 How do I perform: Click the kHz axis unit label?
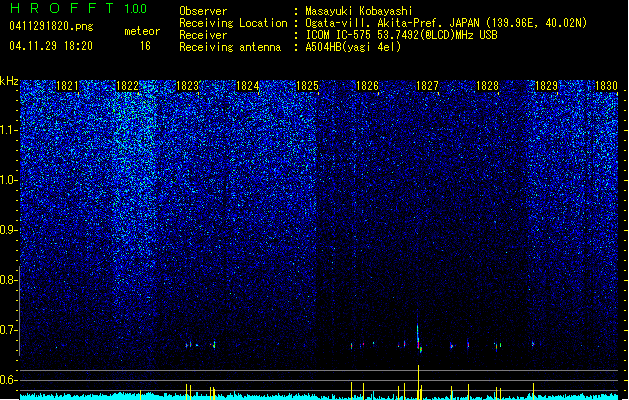tap(9, 81)
